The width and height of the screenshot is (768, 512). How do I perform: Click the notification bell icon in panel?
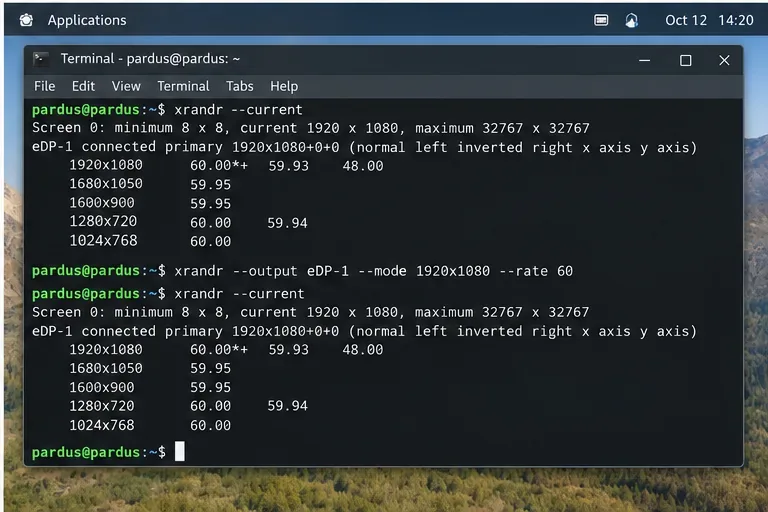631,20
